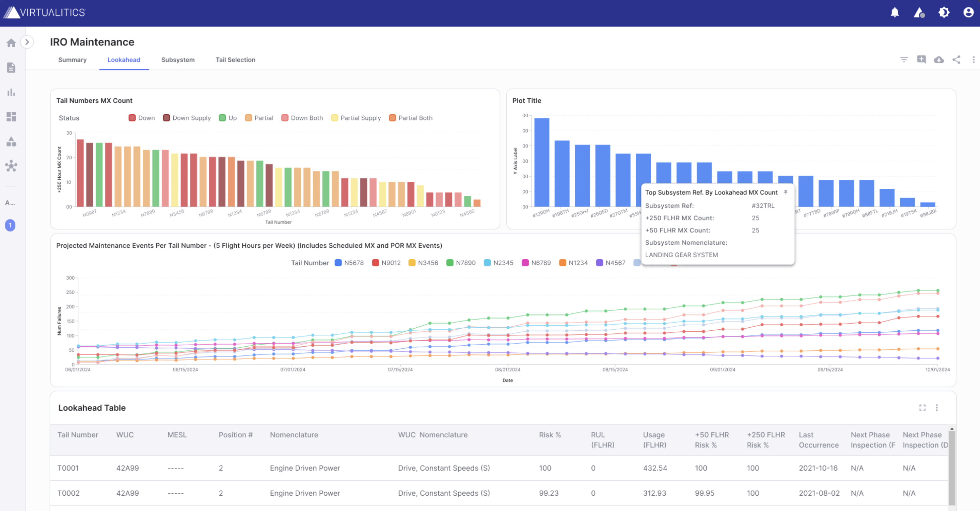
Task: Select the Lookahead tab
Action: 124,60
